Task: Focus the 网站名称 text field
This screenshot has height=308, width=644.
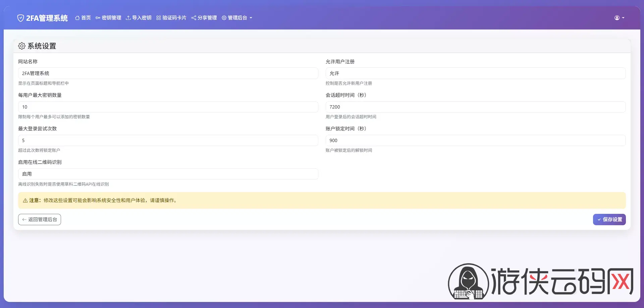Action: (x=168, y=73)
